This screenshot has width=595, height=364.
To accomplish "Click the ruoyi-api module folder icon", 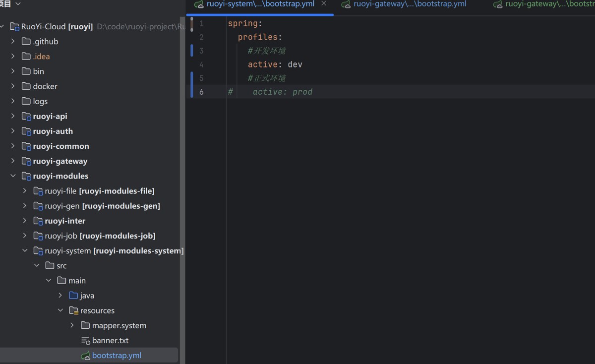I will pyautogui.click(x=27, y=117).
